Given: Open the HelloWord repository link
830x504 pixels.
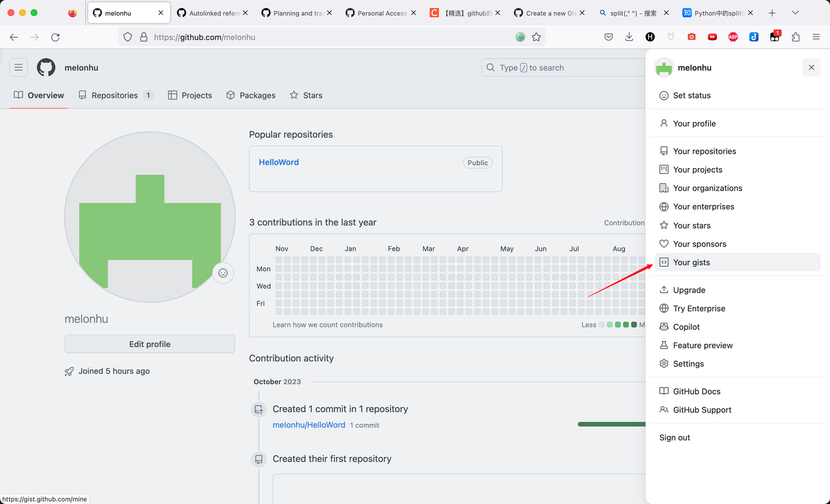Looking at the screenshot, I should click(x=278, y=162).
